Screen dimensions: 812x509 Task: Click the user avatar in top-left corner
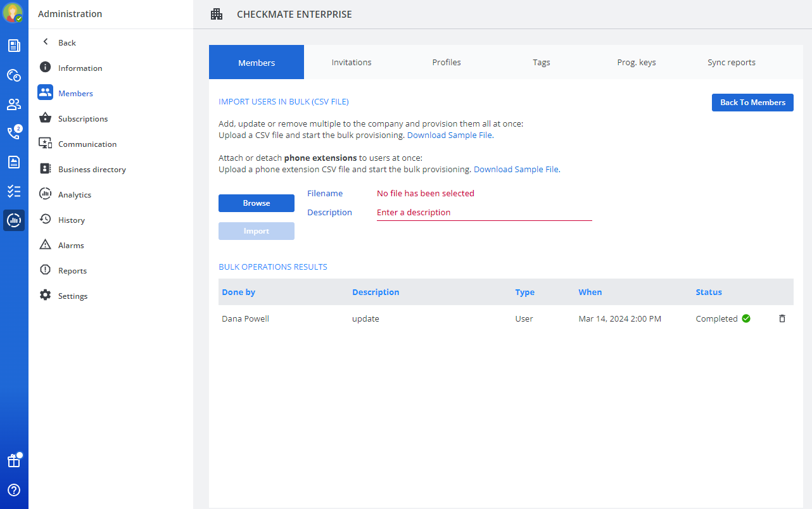point(13,13)
